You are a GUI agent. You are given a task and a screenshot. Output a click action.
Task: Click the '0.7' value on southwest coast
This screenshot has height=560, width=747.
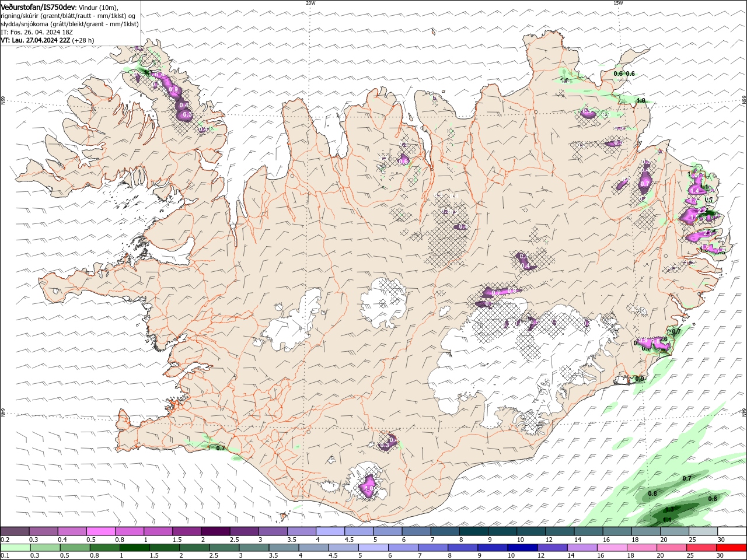point(221,448)
